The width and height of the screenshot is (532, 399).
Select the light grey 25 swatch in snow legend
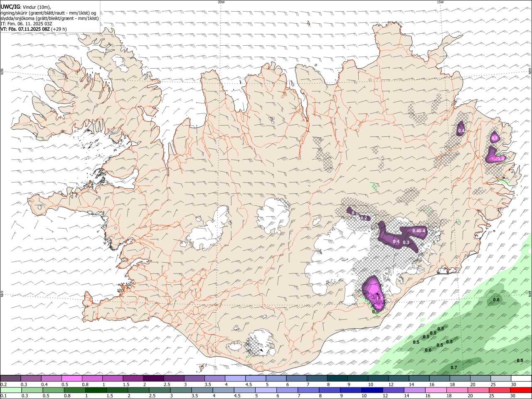click(500, 379)
